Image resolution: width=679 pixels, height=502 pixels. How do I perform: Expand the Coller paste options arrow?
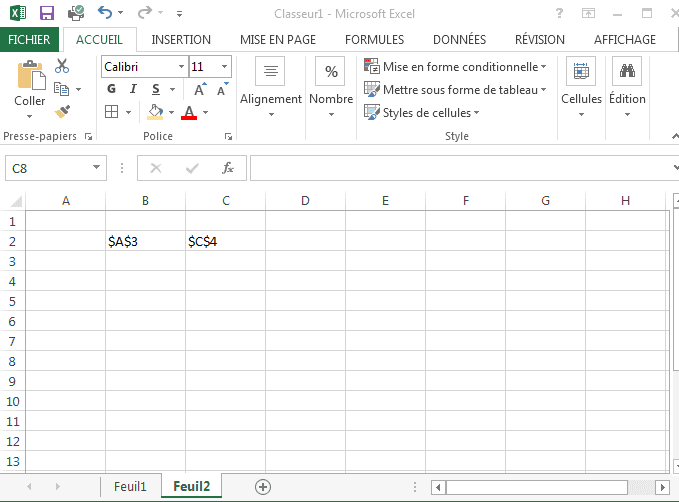click(x=29, y=116)
